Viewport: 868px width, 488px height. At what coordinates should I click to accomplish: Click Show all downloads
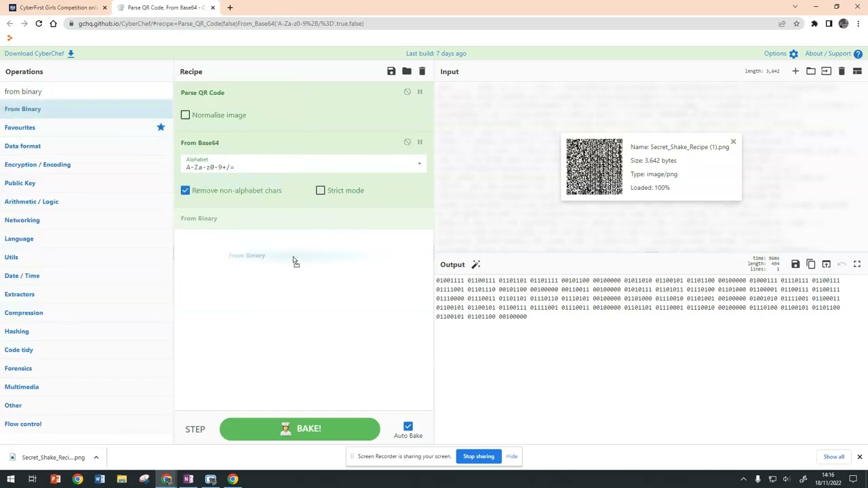click(x=834, y=457)
